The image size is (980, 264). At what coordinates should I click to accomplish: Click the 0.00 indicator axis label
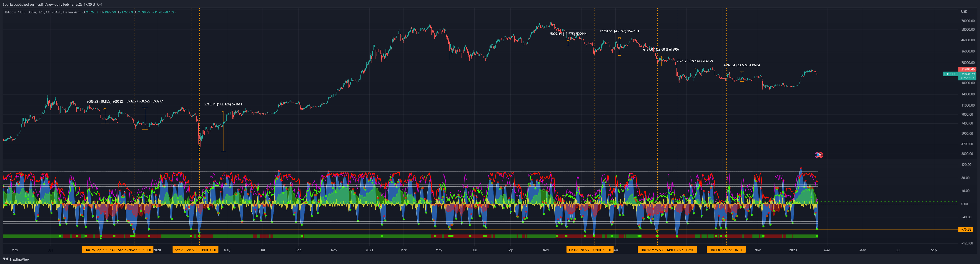[964, 204]
